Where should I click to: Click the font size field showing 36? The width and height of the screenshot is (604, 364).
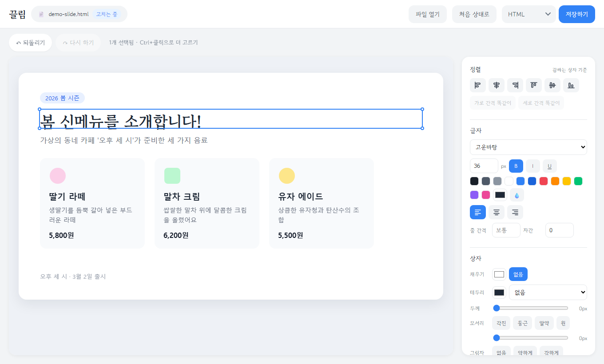pyautogui.click(x=484, y=166)
